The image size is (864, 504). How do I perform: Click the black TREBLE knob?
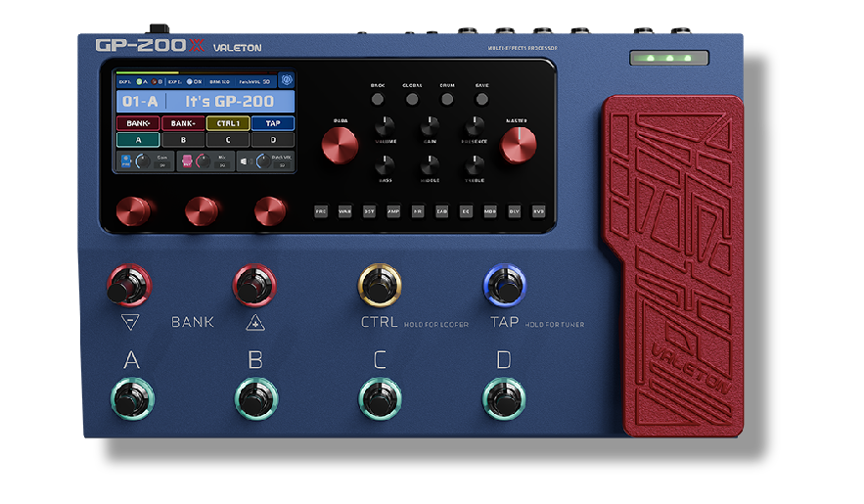coord(474,165)
